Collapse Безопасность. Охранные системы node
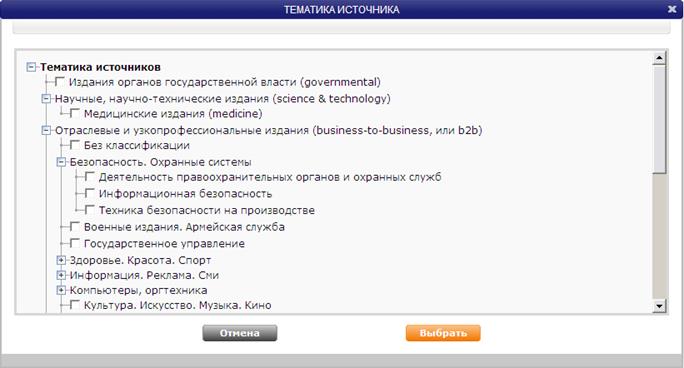The image size is (684, 368). pos(61,162)
